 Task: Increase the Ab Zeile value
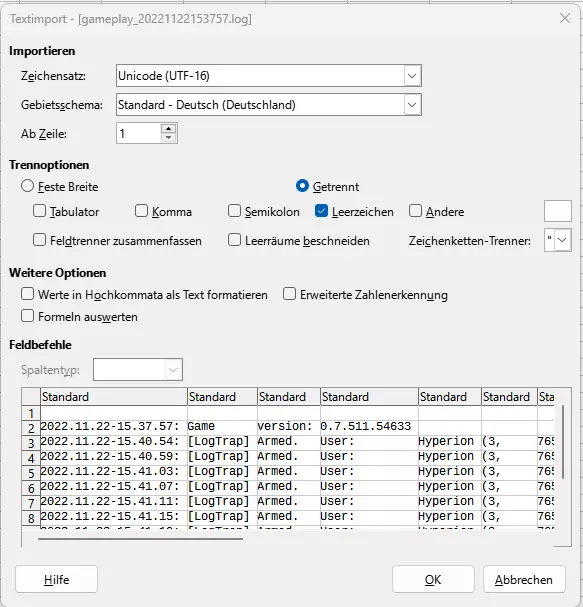pos(168,129)
